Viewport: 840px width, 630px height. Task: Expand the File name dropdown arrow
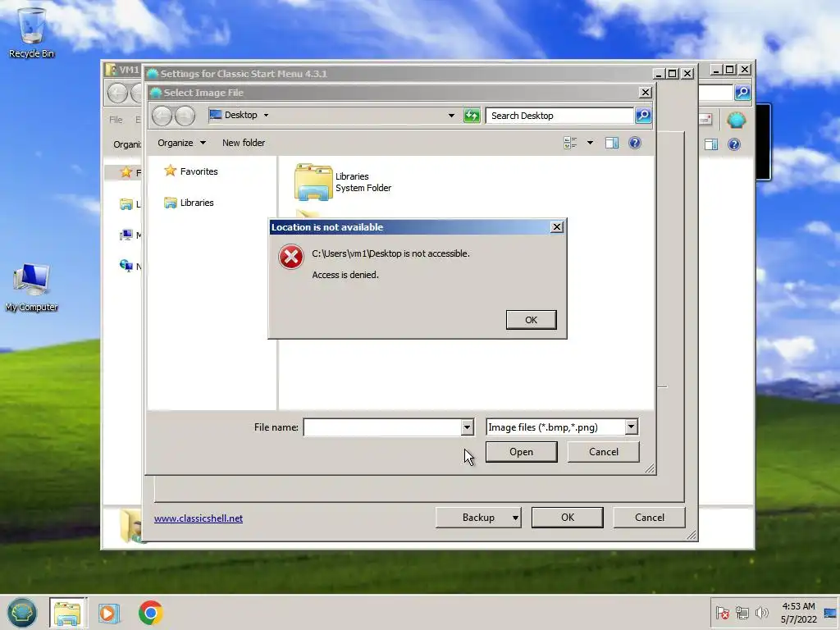(x=467, y=427)
